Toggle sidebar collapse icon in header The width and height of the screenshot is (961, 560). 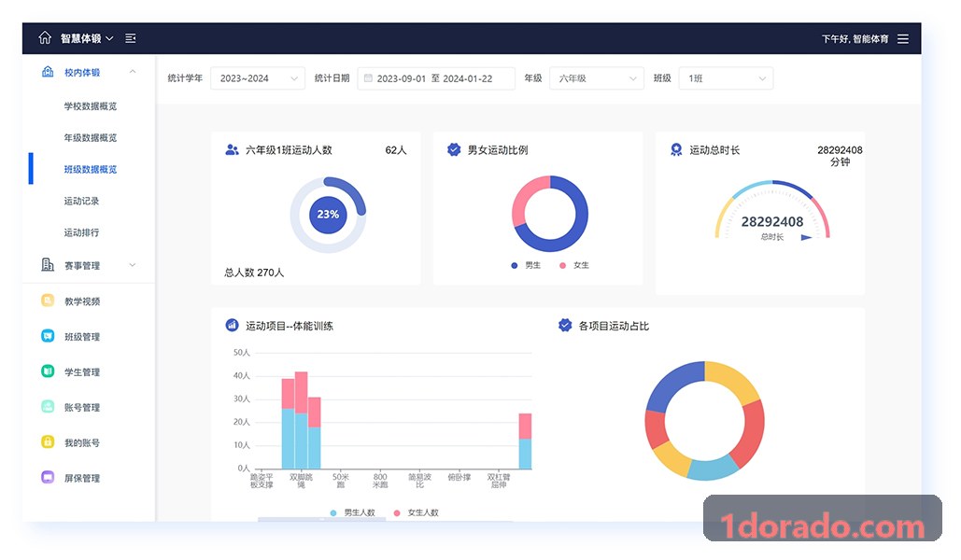(x=131, y=38)
